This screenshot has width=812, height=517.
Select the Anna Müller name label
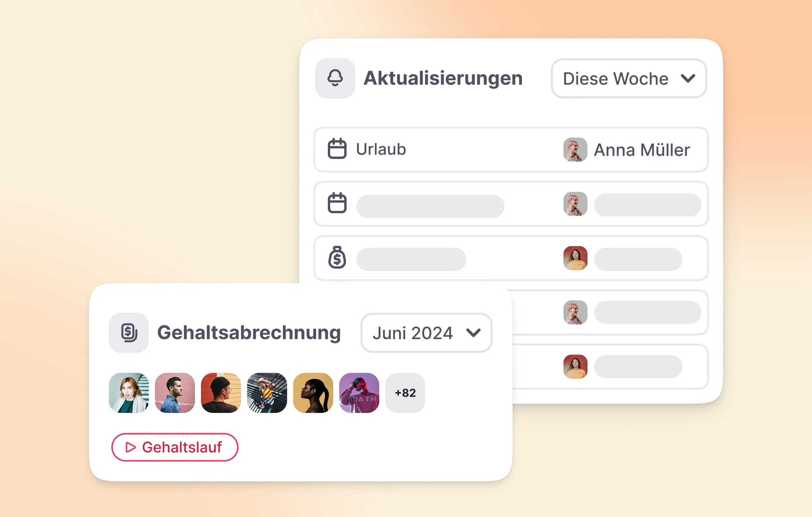coord(642,150)
